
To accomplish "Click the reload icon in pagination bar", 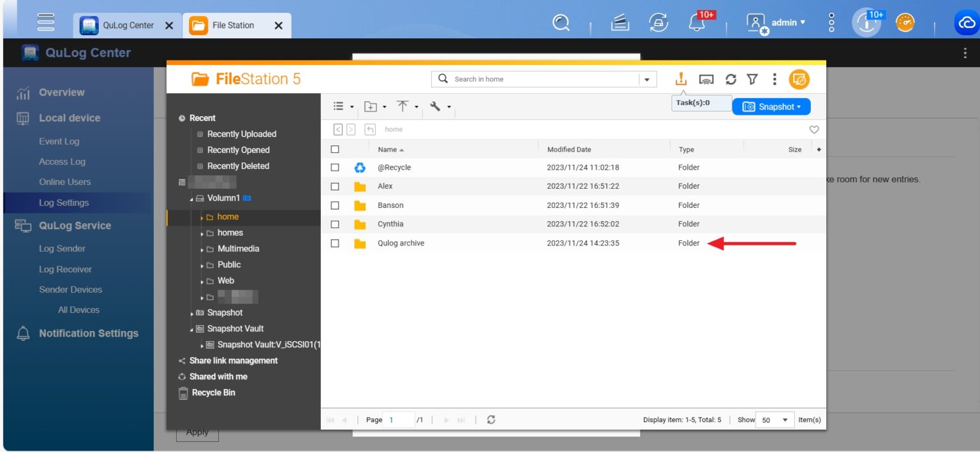I will pyautogui.click(x=491, y=419).
